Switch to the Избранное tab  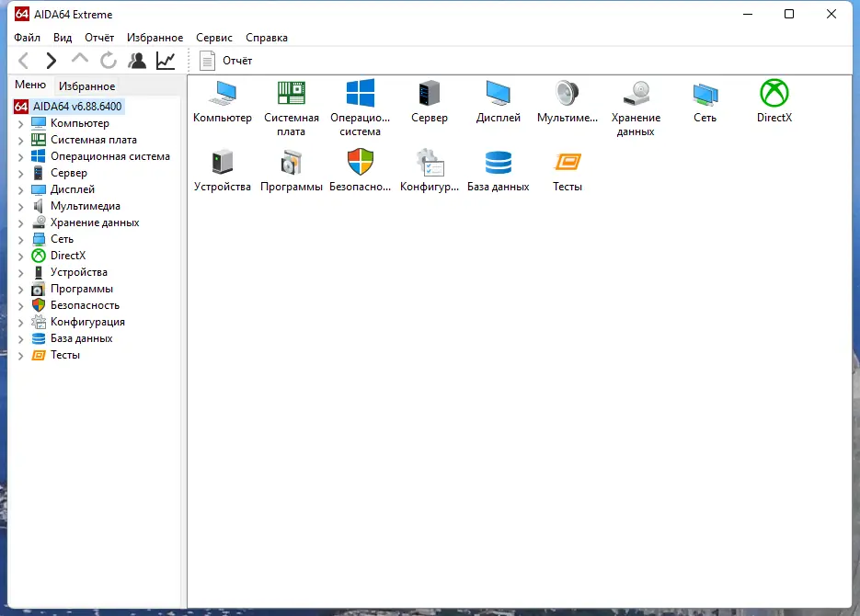pyautogui.click(x=86, y=86)
